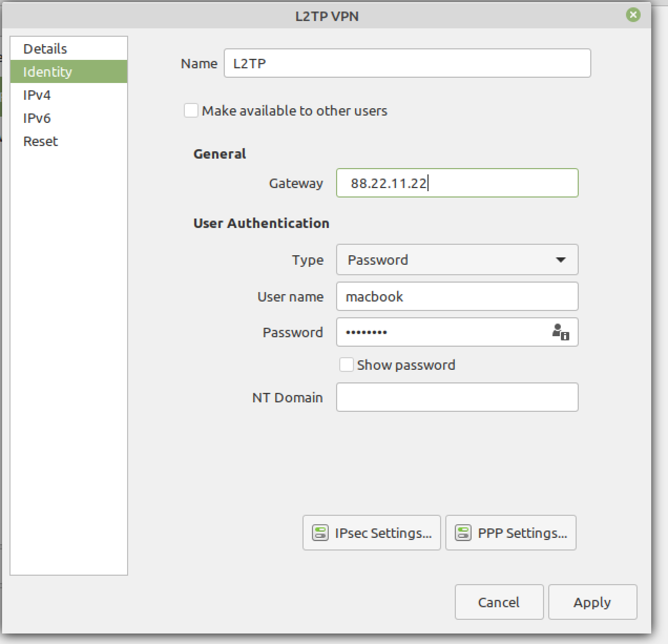The image size is (668, 644).
Task: Click the NT Domain input field
Action: 456,397
